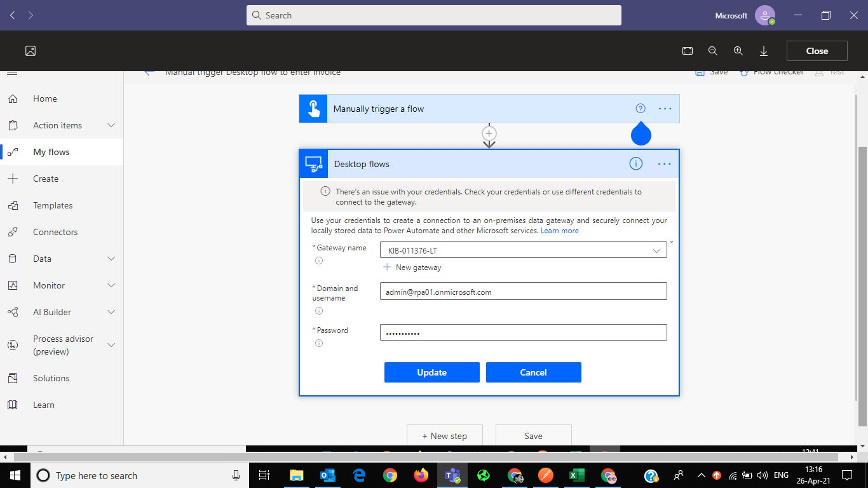868x488 pixels.
Task: Click the Update button
Action: point(432,372)
